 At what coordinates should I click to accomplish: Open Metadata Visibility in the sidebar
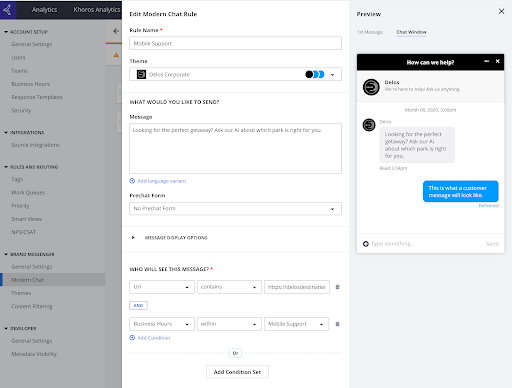(x=34, y=354)
